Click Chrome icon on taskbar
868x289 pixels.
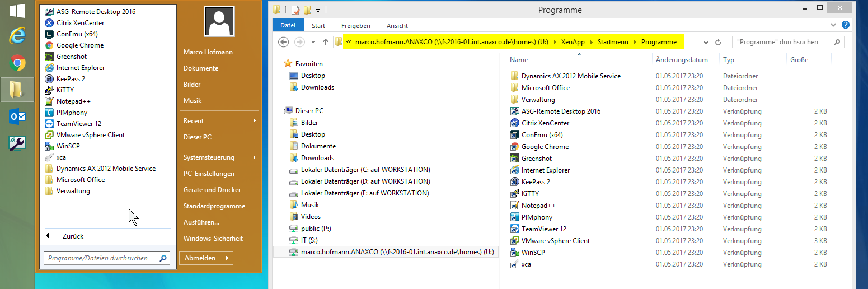[17, 63]
